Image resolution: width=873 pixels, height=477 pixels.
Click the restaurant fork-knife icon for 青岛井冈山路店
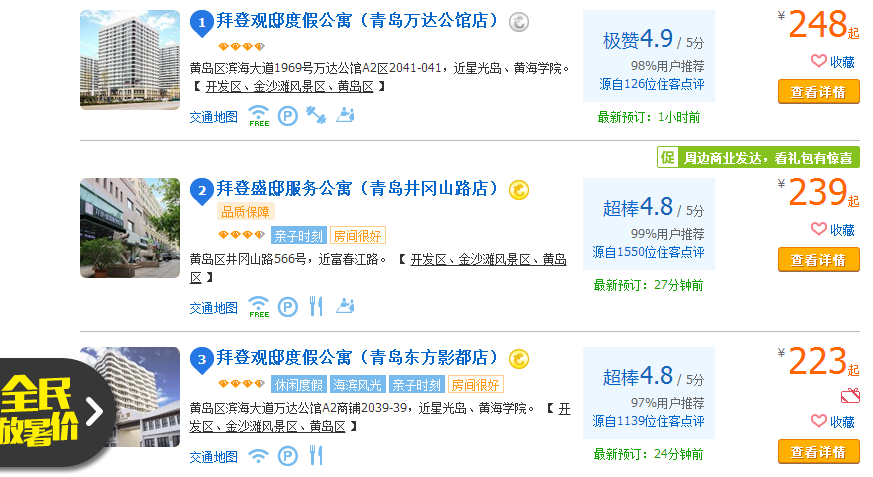[x=316, y=306]
